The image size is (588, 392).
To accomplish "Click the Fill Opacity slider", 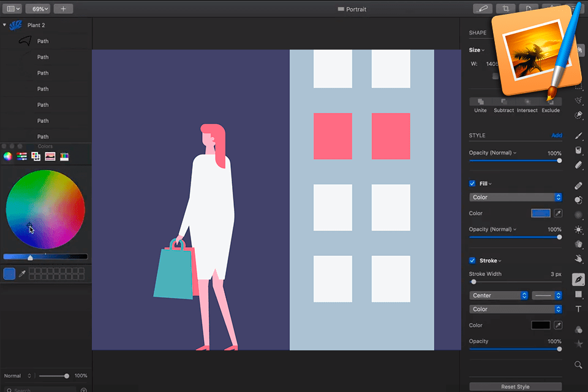I will click(515, 237).
